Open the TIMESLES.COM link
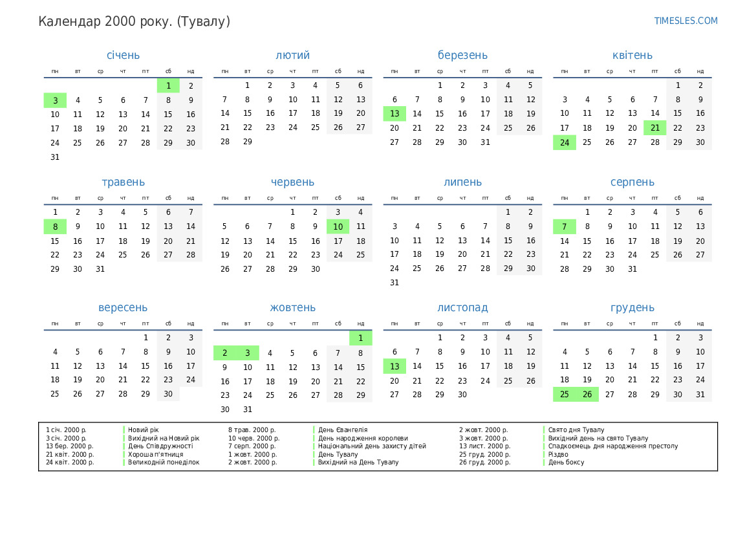756x535 pixels. tap(686, 21)
